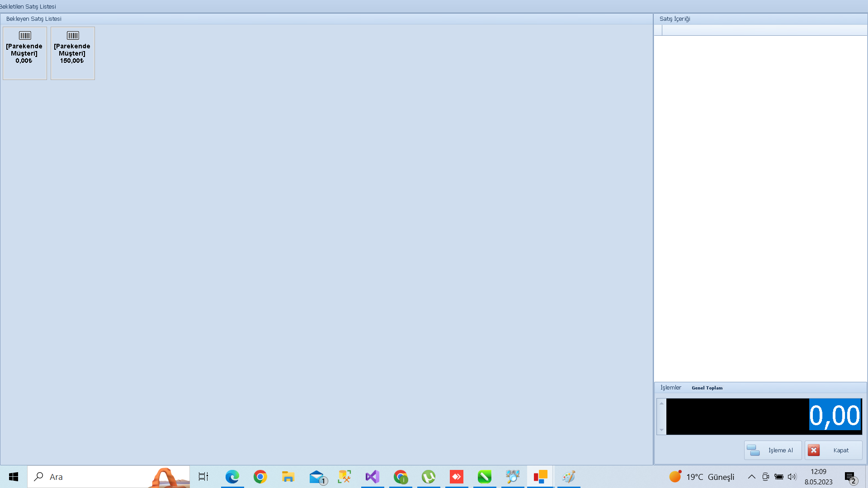Click the İşleme Al button
The height and width of the screenshot is (488, 868).
773,450
